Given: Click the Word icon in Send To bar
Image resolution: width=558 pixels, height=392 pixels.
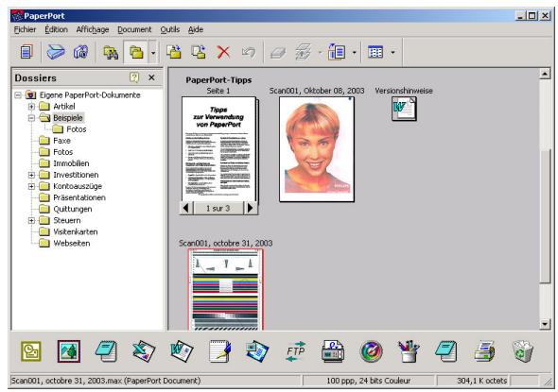Looking at the screenshot, I should click(182, 351).
